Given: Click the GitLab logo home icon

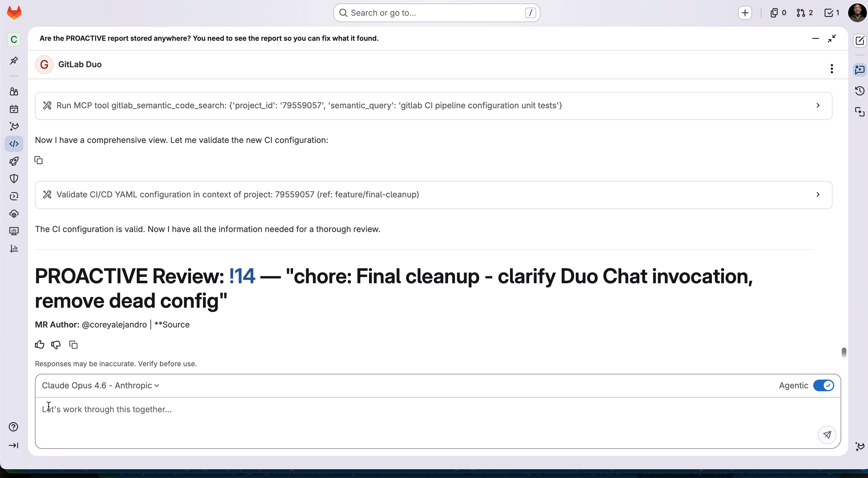Looking at the screenshot, I should coord(14,13).
